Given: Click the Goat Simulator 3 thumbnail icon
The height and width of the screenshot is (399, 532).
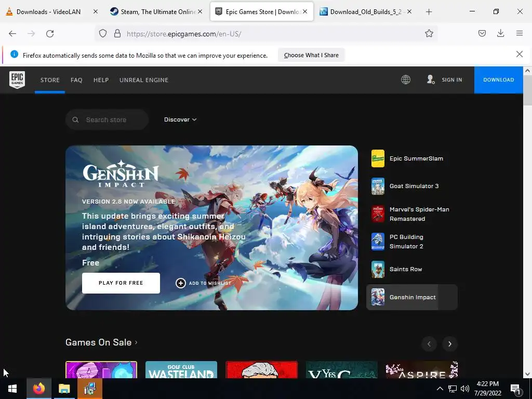Looking at the screenshot, I should 378,187.
